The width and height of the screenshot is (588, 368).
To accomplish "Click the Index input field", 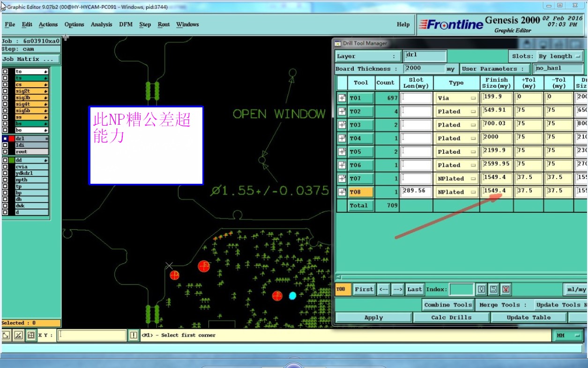I will coord(461,289).
